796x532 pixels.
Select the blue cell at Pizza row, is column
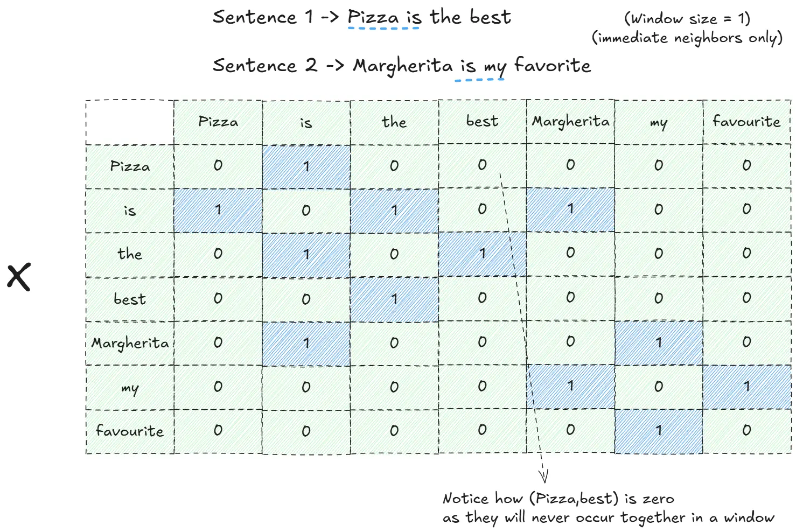tap(306, 166)
